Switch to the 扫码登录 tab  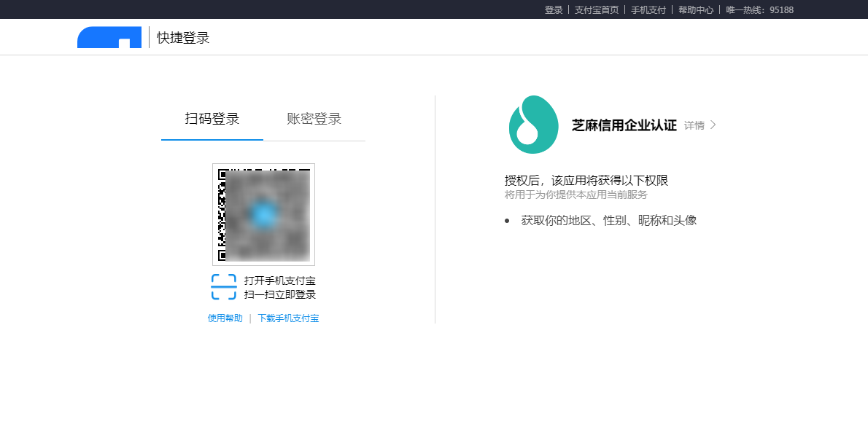(212, 119)
